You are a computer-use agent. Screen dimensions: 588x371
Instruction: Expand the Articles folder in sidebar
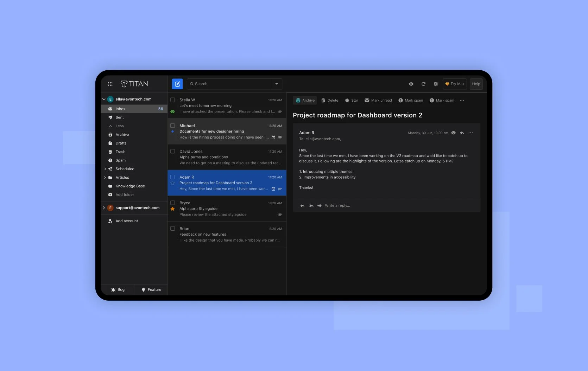(105, 177)
